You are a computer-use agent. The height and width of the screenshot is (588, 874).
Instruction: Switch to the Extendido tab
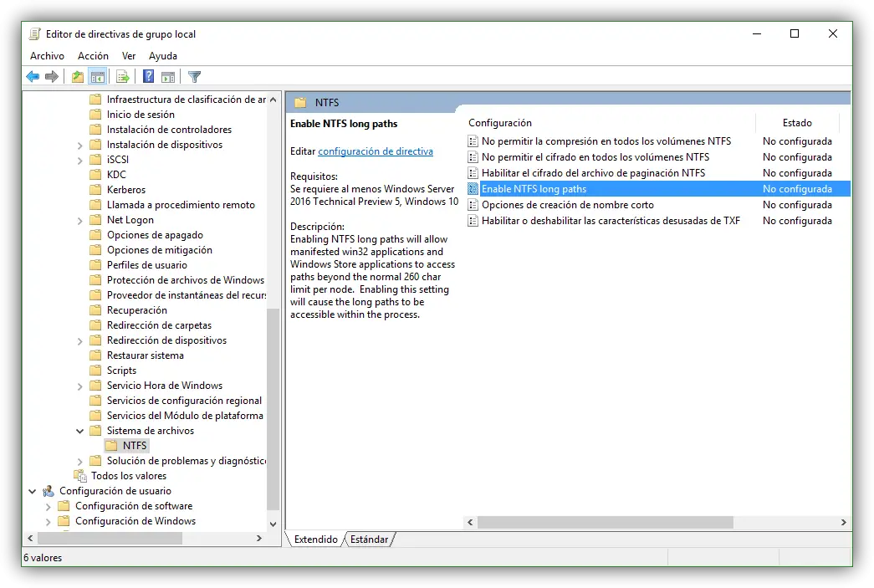point(315,539)
